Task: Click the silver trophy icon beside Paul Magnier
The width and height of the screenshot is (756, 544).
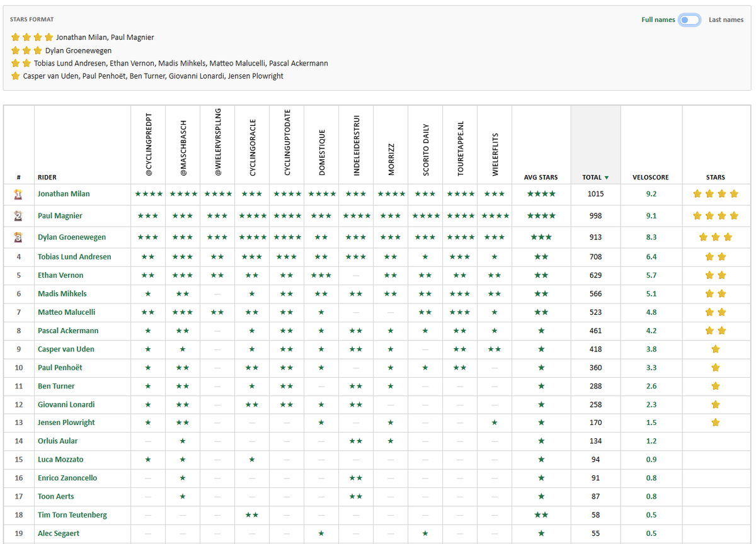Action: click(x=18, y=216)
